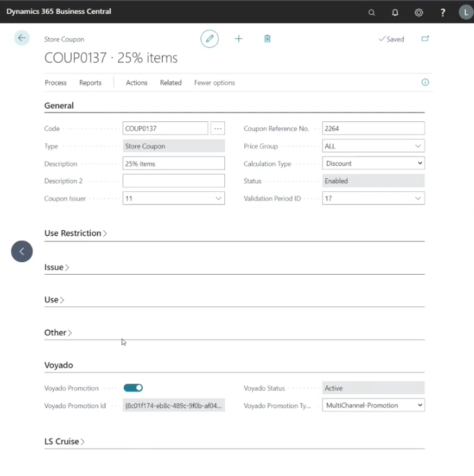
Task: Click the Status value Enabled
Action: tap(373, 181)
